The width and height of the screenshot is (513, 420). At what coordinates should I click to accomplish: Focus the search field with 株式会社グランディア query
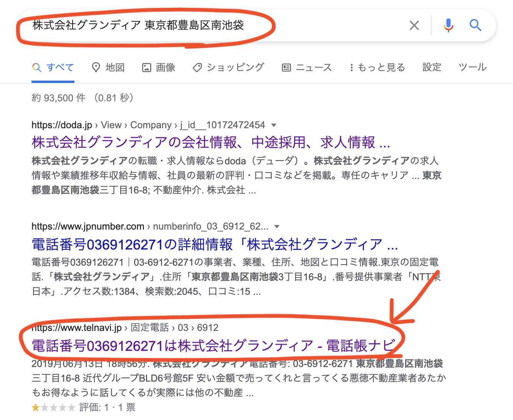pos(215,26)
